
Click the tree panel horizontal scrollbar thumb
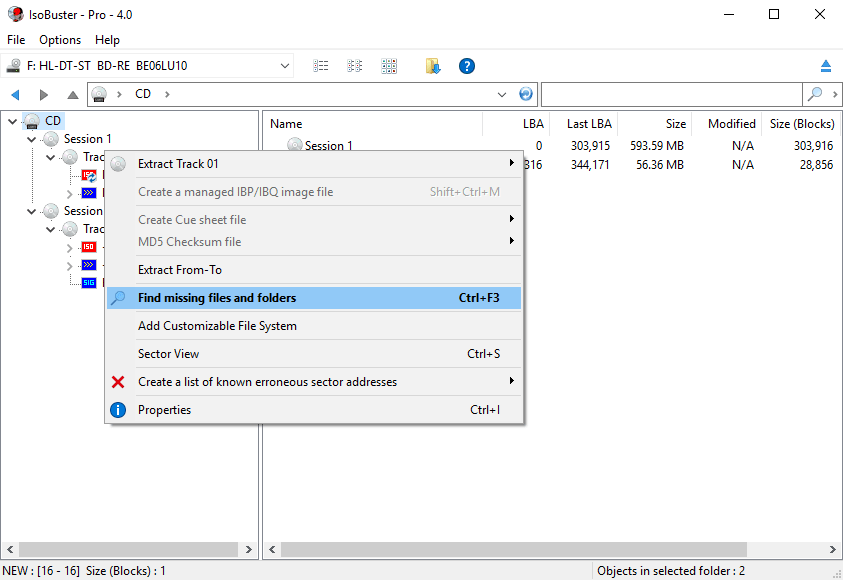pos(128,549)
